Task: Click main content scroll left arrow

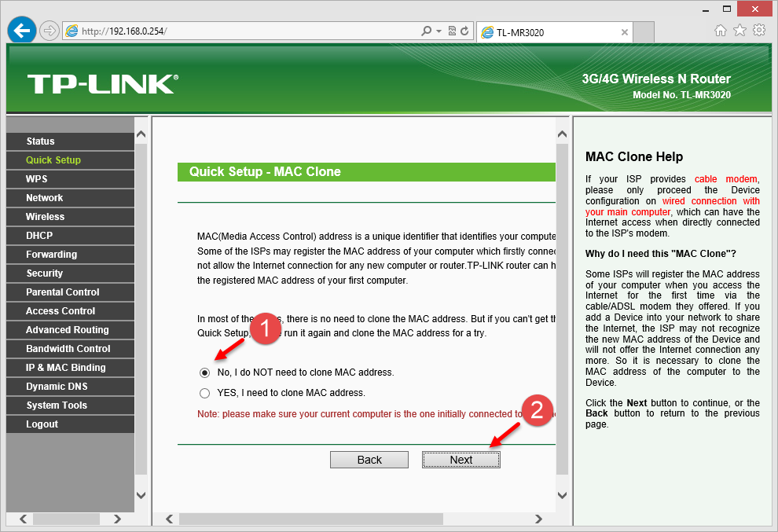Action: (169, 519)
